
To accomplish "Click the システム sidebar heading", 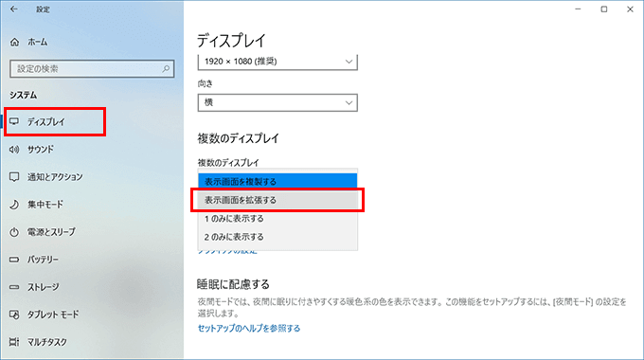I will coord(24,95).
